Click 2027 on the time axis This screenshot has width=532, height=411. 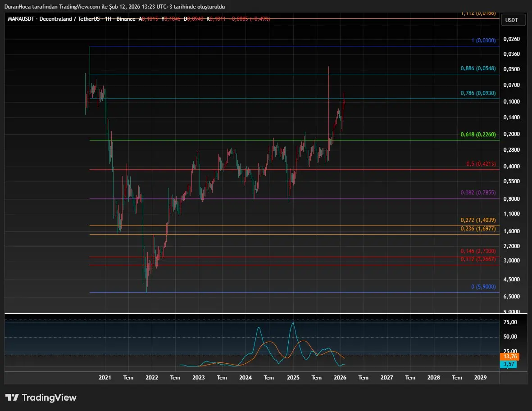point(387,377)
